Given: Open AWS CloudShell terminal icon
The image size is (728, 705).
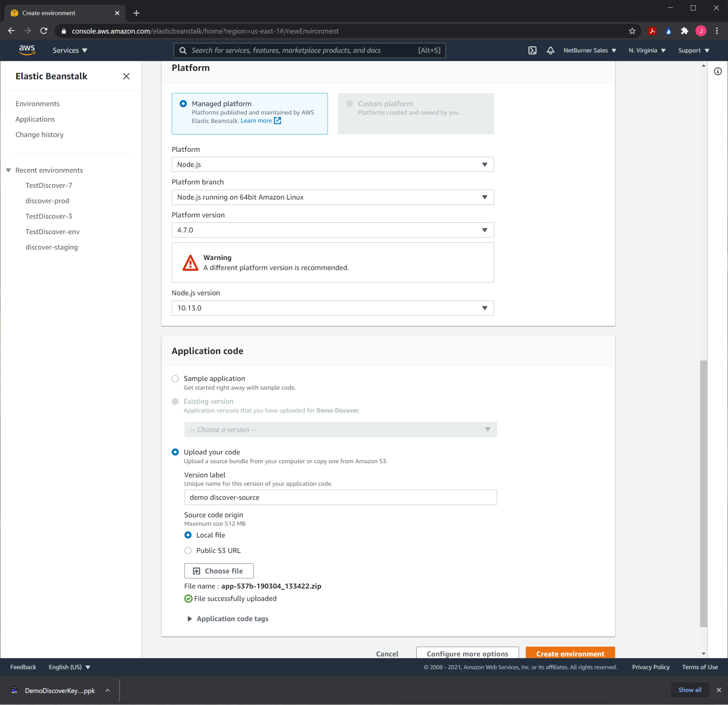Looking at the screenshot, I should [x=532, y=51].
